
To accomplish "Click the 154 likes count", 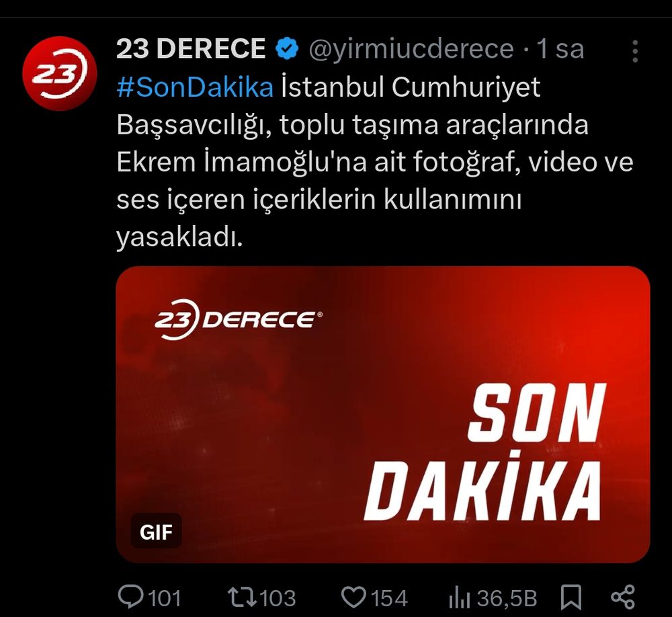I will pos(389,598).
